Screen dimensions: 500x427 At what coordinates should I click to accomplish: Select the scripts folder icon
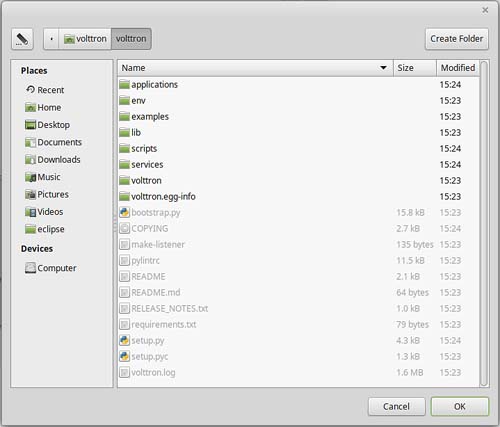click(x=124, y=148)
